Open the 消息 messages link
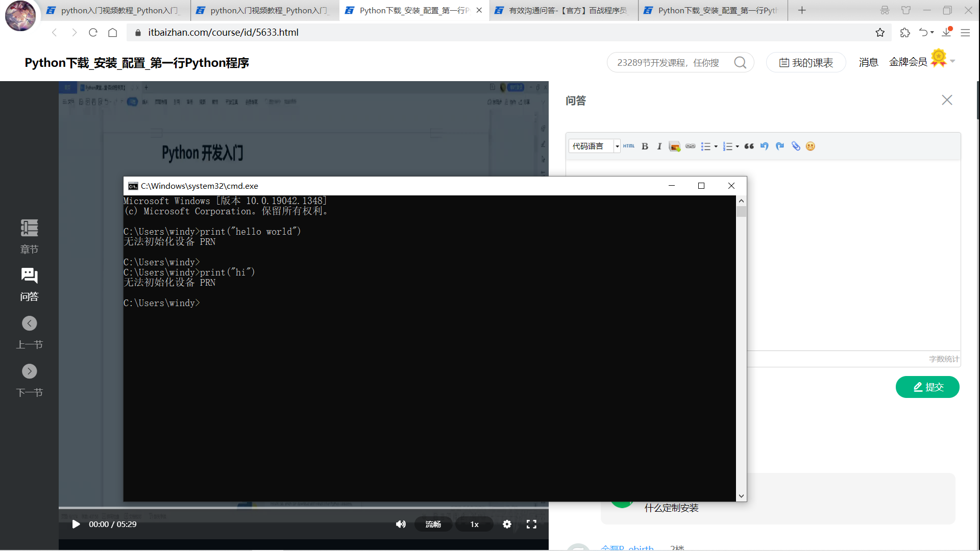 868,62
